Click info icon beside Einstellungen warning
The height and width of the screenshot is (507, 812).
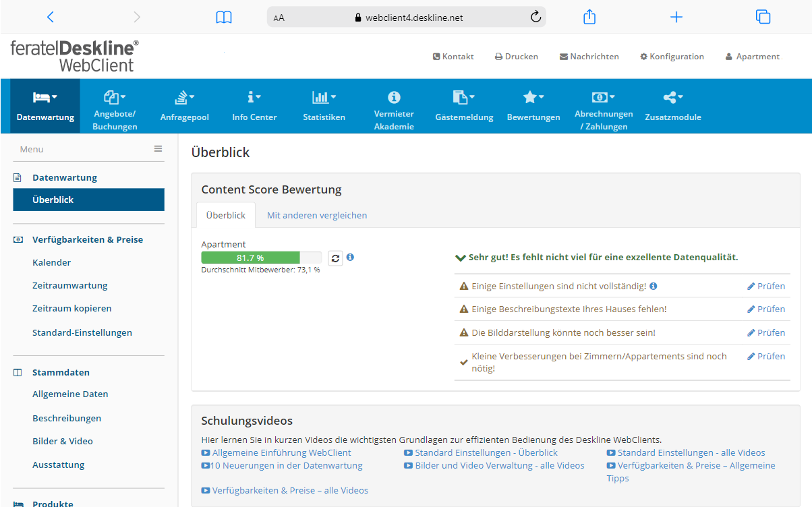pyautogui.click(x=653, y=286)
